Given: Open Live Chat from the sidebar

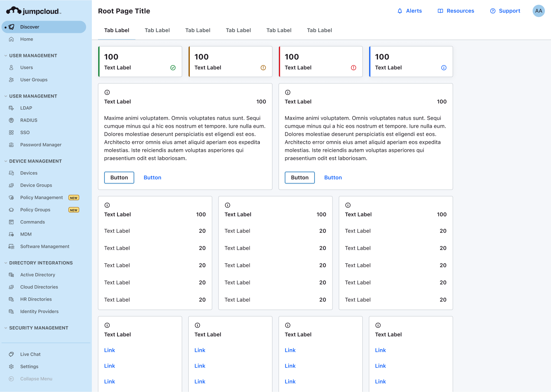Looking at the screenshot, I should [30, 354].
